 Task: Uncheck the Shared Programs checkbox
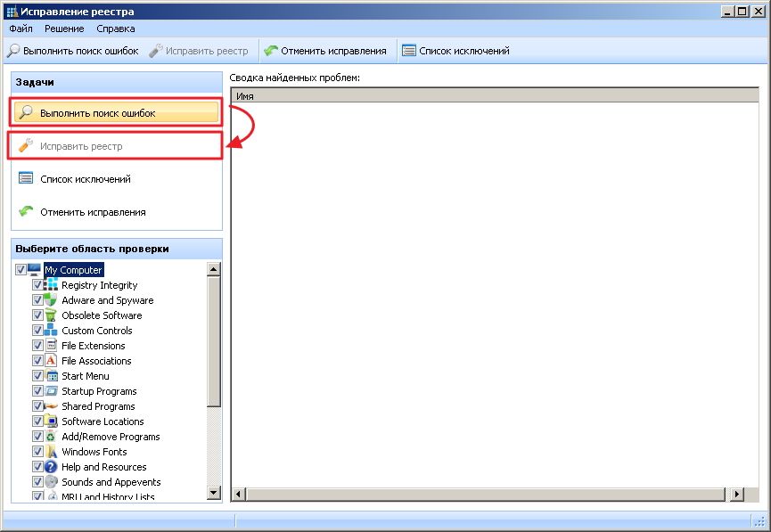pos(37,406)
